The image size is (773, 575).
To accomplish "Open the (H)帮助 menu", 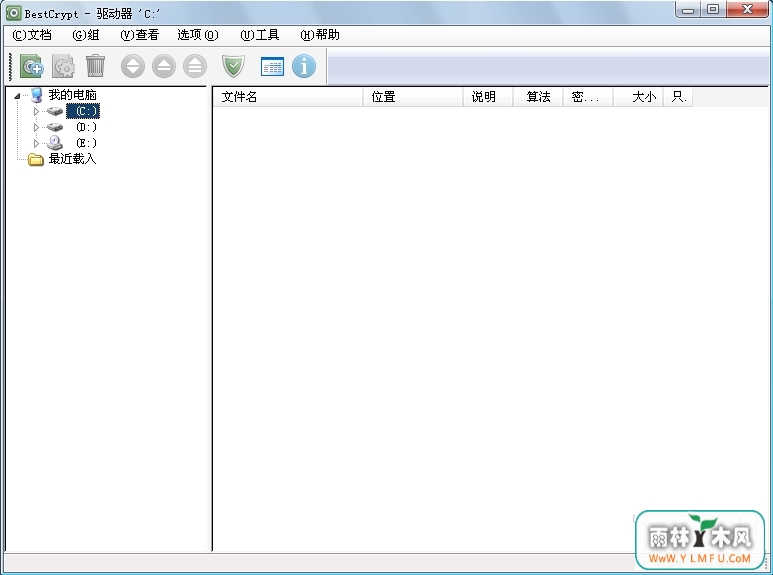I will click(x=320, y=35).
